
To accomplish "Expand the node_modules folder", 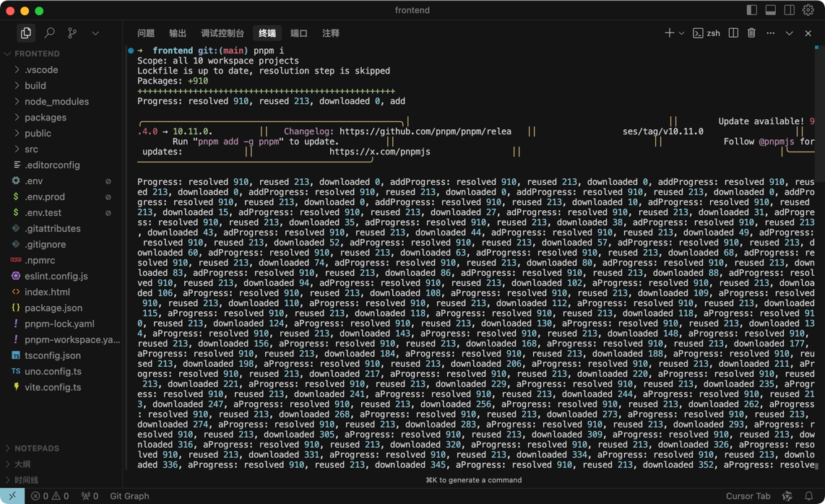I will click(56, 102).
